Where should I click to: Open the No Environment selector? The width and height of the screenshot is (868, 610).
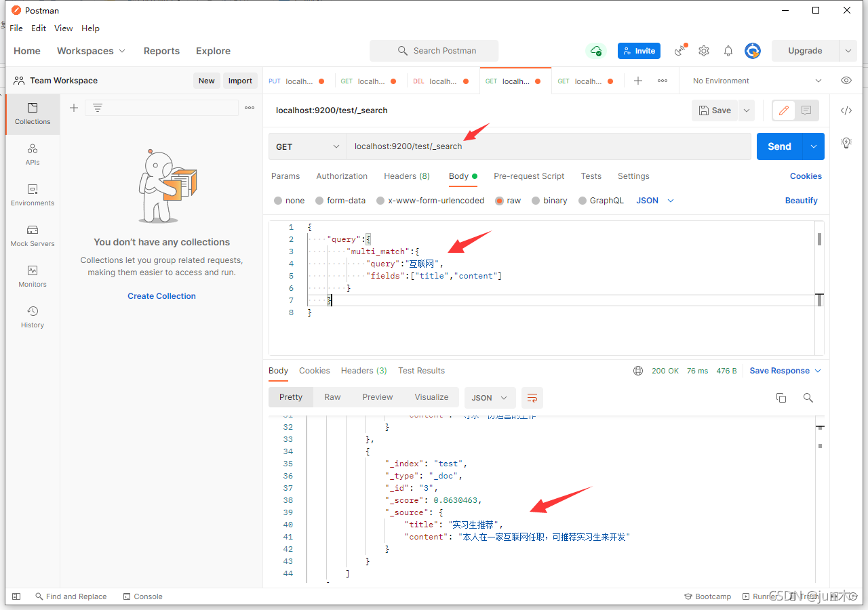coord(757,81)
